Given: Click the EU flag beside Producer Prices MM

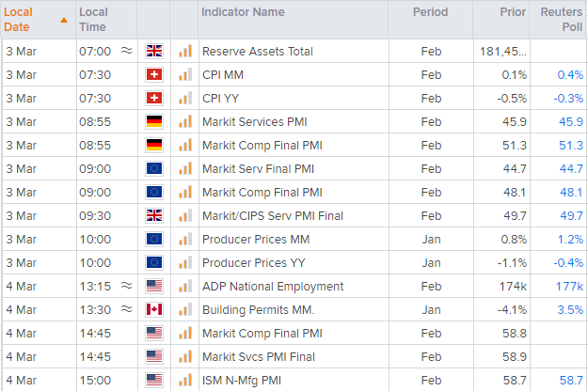Looking at the screenshot, I should click(x=154, y=240).
